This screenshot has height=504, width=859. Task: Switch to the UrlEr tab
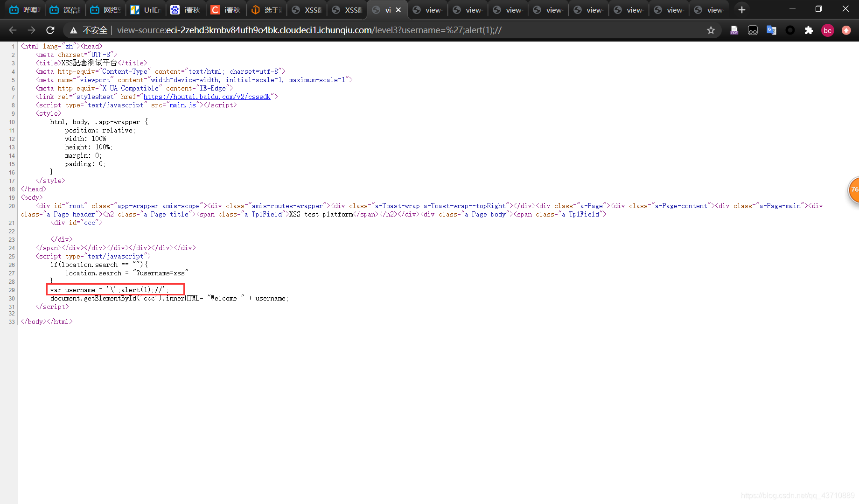145,10
